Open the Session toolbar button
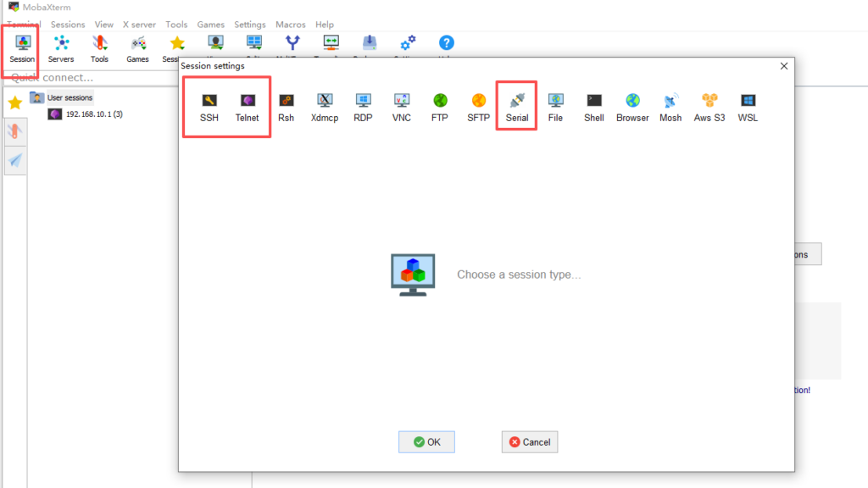 click(22, 49)
